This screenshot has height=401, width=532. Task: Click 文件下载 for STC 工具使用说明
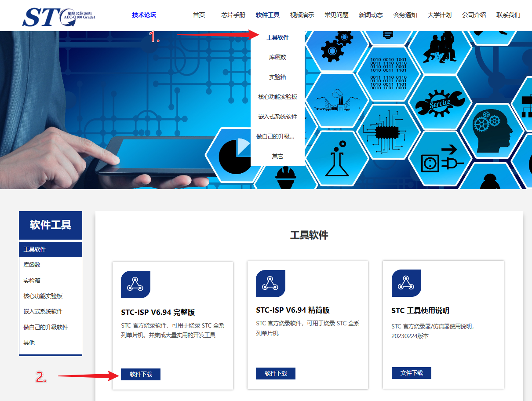pyautogui.click(x=412, y=373)
